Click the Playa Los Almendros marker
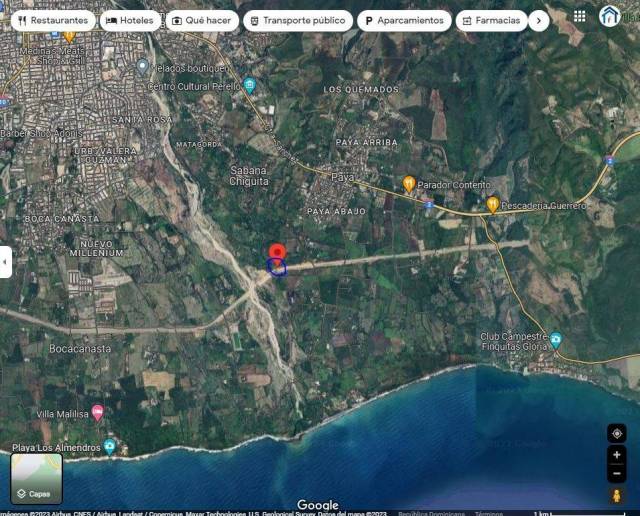Screen dimensions: 640x516 coord(109,447)
